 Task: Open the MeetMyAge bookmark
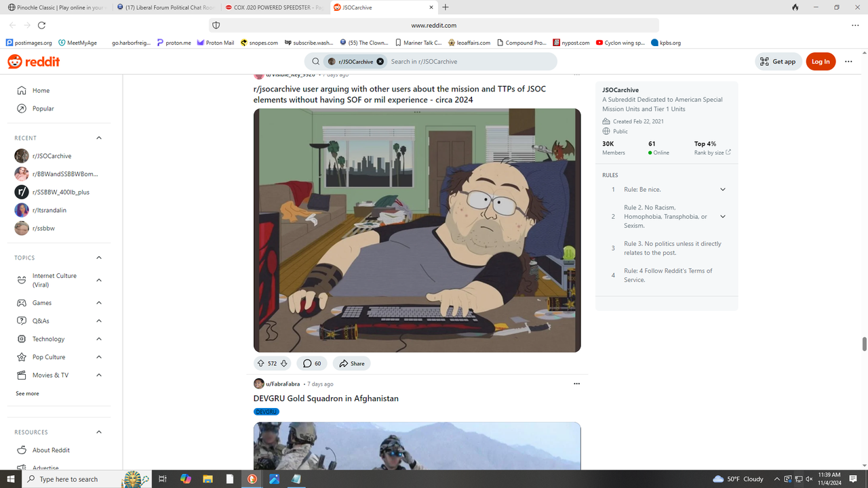pos(77,43)
